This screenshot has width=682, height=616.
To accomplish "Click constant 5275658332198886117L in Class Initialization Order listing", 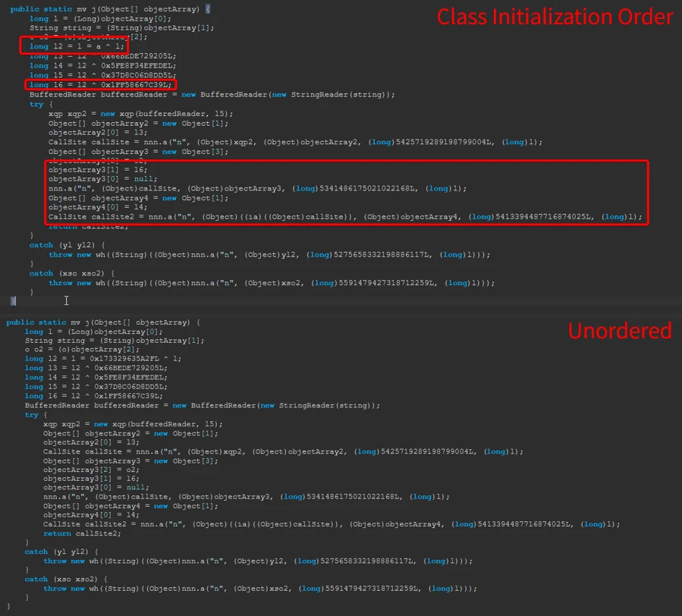I will 383,254.
